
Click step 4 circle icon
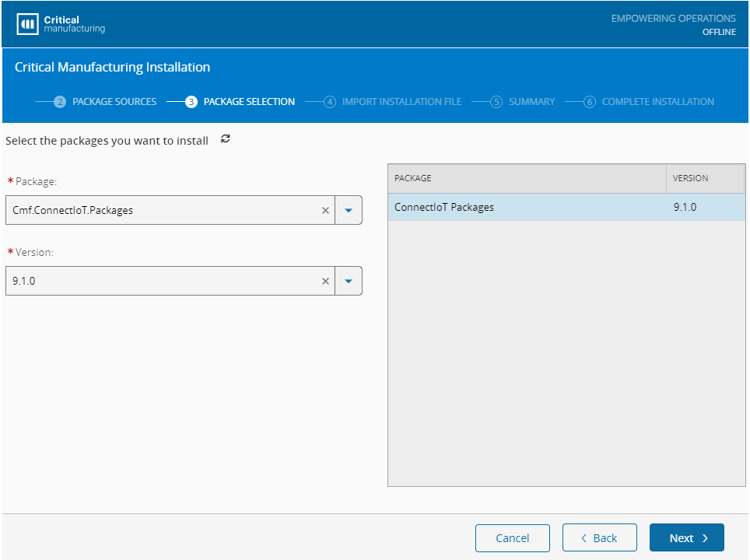pyautogui.click(x=330, y=102)
